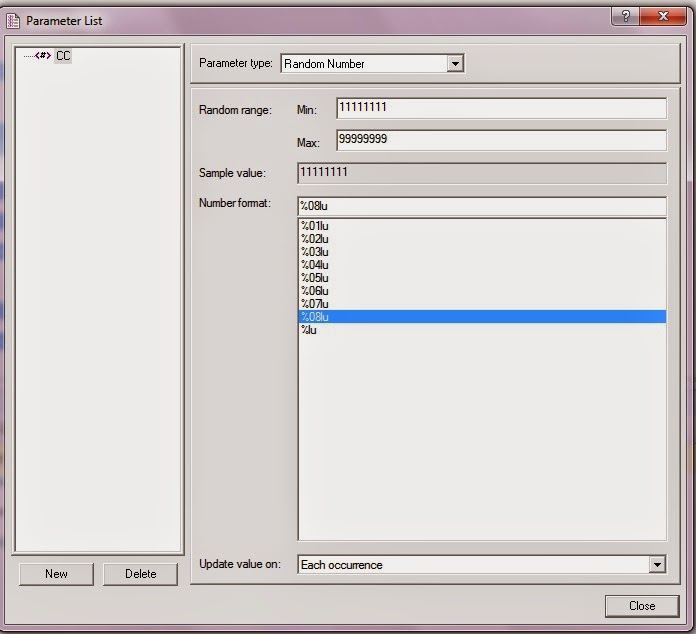Select the CC parameter in list

[x=63, y=56]
